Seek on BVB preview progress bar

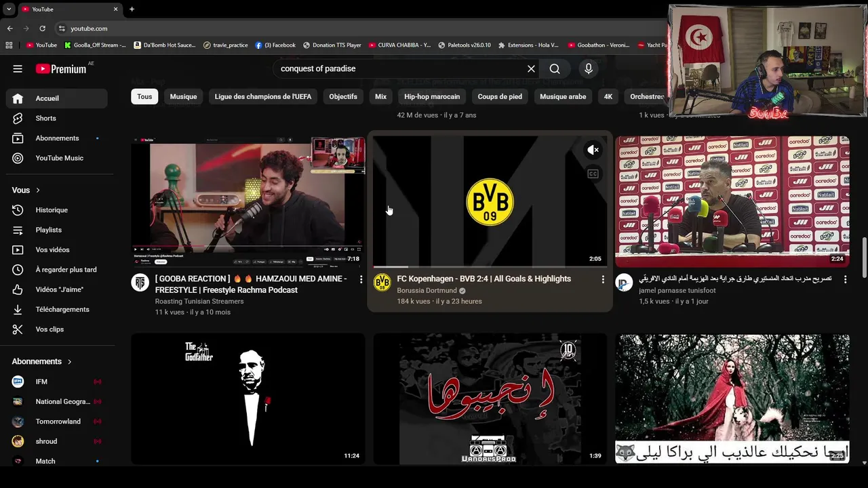click(490, 266)
